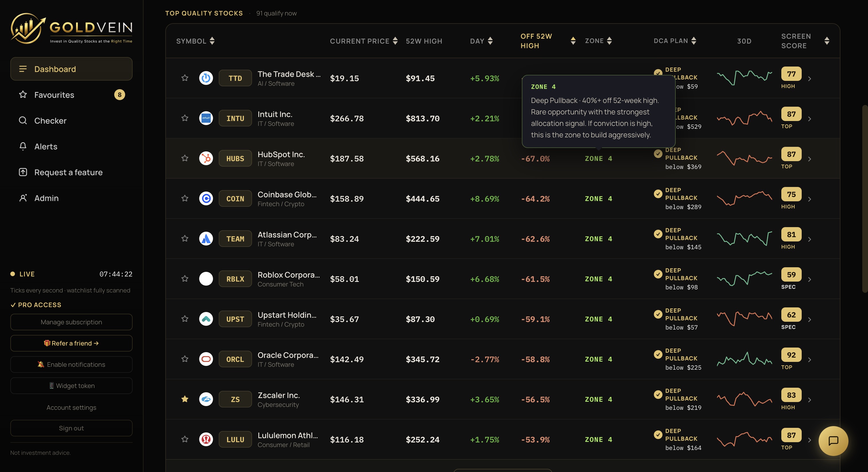Sort by Screen Score column
868x472 pixels.
coord(805,41)
